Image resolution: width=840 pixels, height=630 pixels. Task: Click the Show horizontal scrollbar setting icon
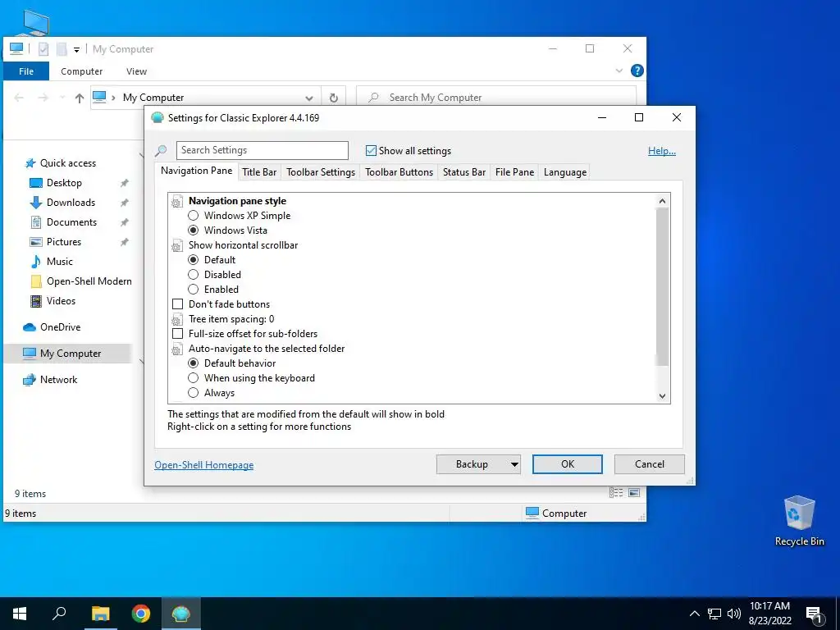pyautogui.click(x=177, y=246)
